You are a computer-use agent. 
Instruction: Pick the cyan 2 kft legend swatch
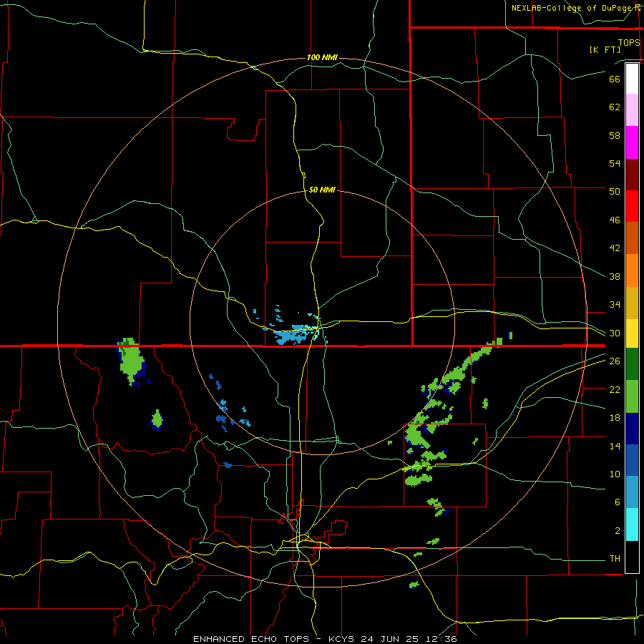[x=632, y=525]
